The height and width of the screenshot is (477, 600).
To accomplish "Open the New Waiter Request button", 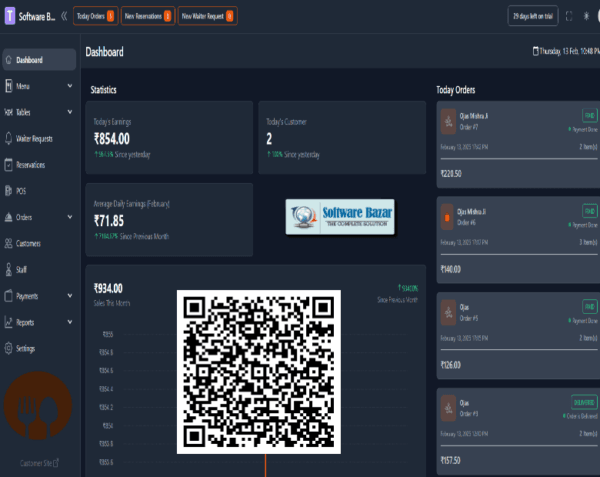I will click(x=207, y=16).
